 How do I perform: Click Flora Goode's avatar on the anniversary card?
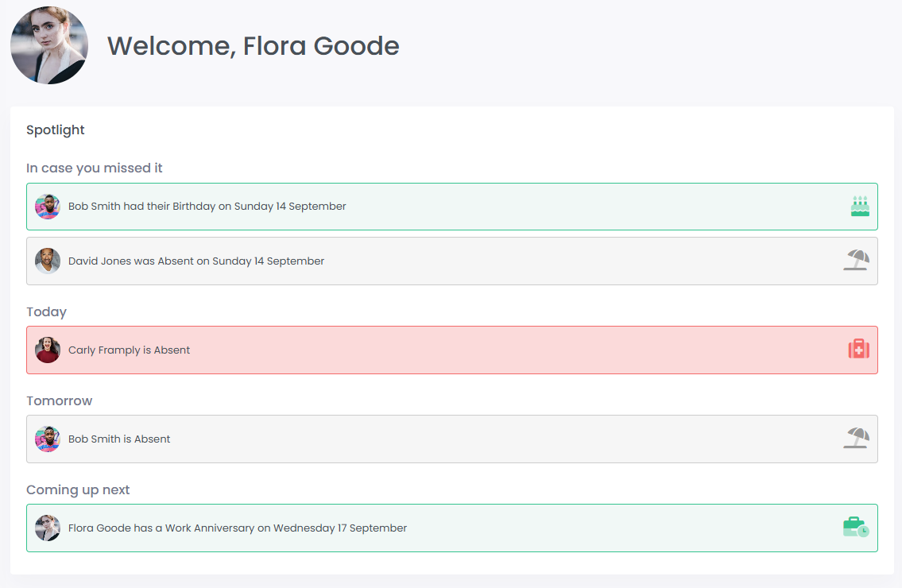(x=47, y=528)
